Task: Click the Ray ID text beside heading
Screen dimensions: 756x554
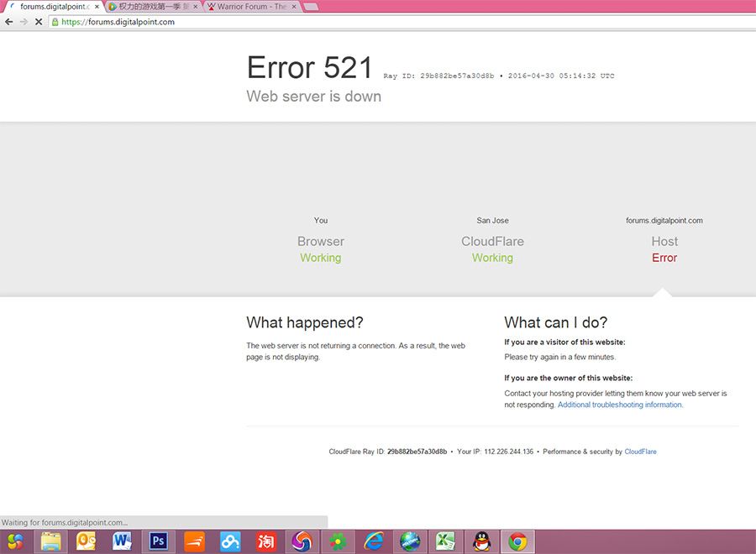Action: point(438,76)
